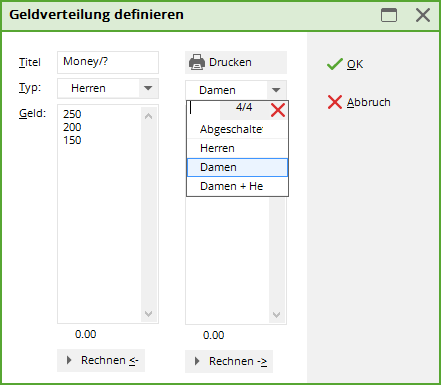The height and width of the screenshot is (385, 441).
Task: Close the Geldverteilung definieren dialog
Action: point(423,15)
